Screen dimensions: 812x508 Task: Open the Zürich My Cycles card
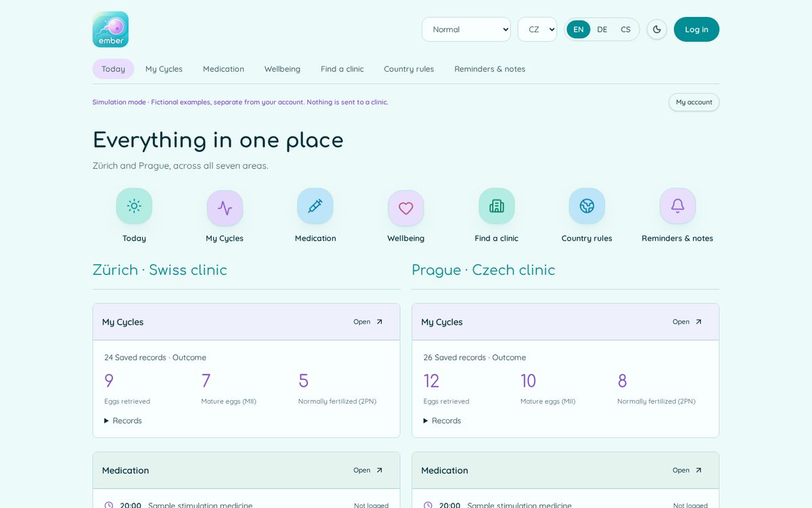(x=368, y=322)
